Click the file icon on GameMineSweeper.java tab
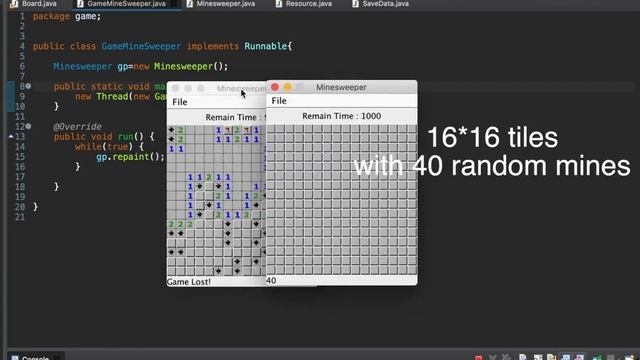The height and width of the screenshot is (360, 640). (x=80, y=4)
